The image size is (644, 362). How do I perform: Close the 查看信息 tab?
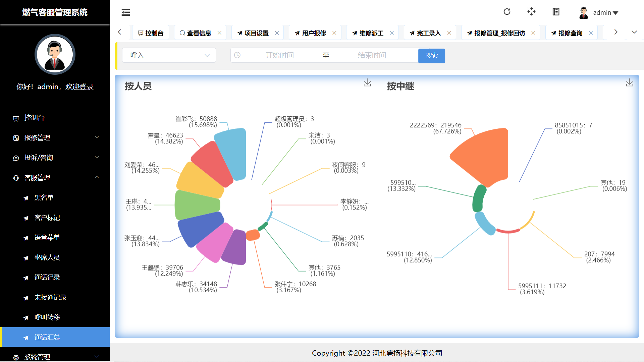point(219,33)
